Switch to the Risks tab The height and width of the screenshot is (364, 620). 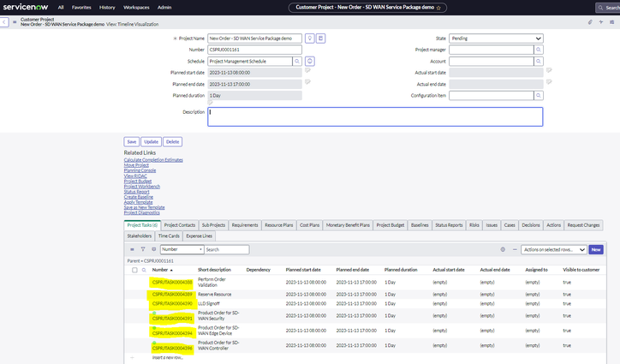(474, 225)
